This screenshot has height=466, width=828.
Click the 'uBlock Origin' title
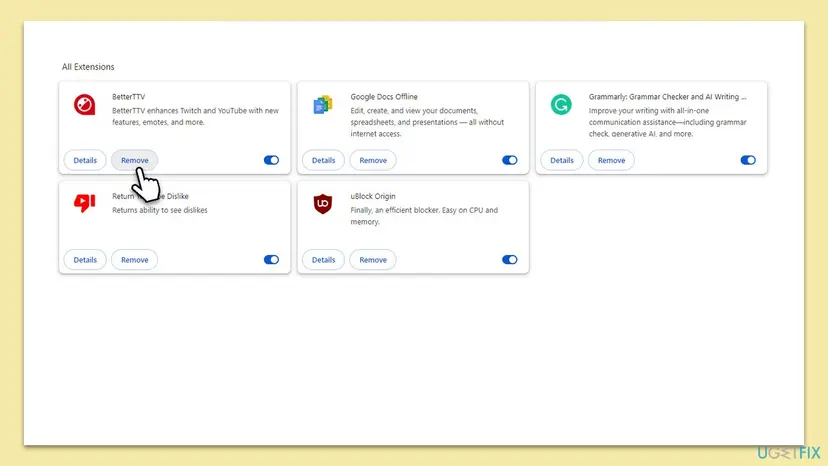coord(373,196)
